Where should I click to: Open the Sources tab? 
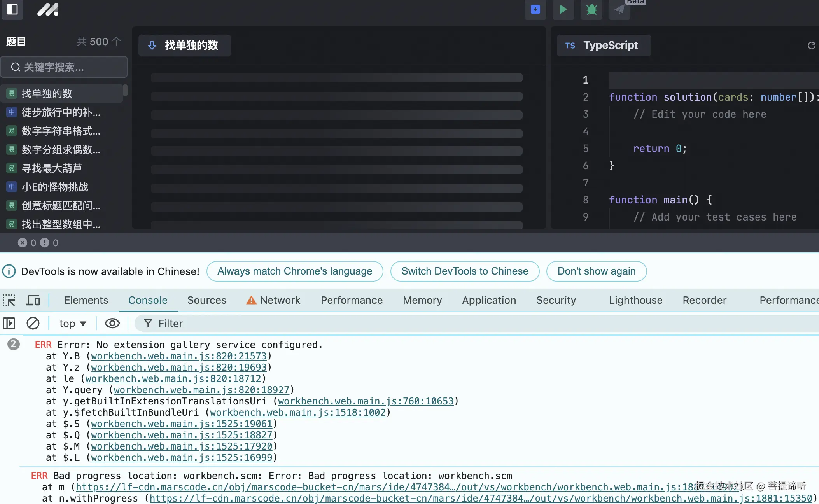(x=206, y=300)
